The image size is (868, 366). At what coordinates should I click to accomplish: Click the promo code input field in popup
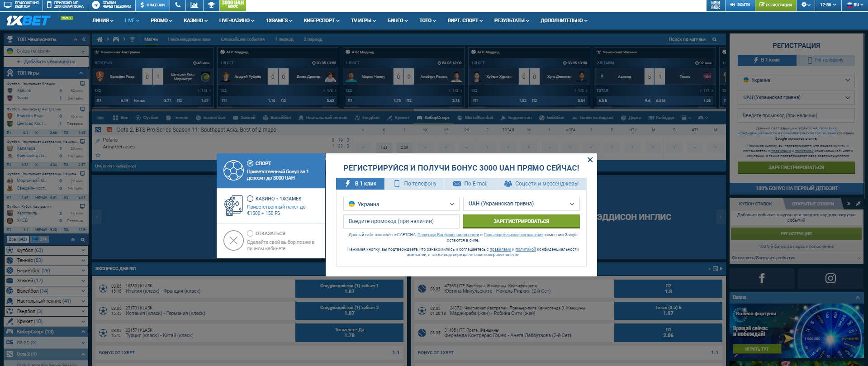pos(401,221)
